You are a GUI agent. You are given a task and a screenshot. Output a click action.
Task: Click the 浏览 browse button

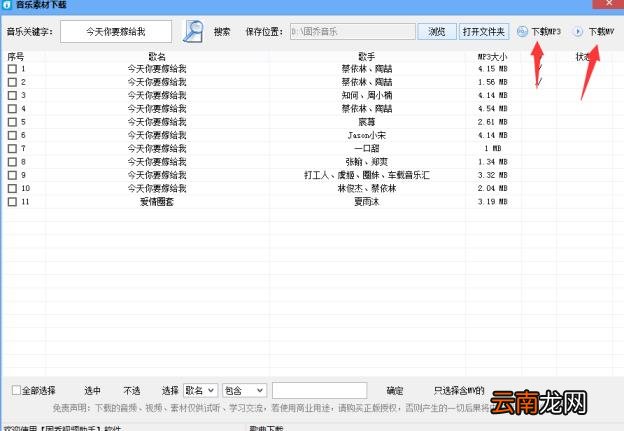437,31
